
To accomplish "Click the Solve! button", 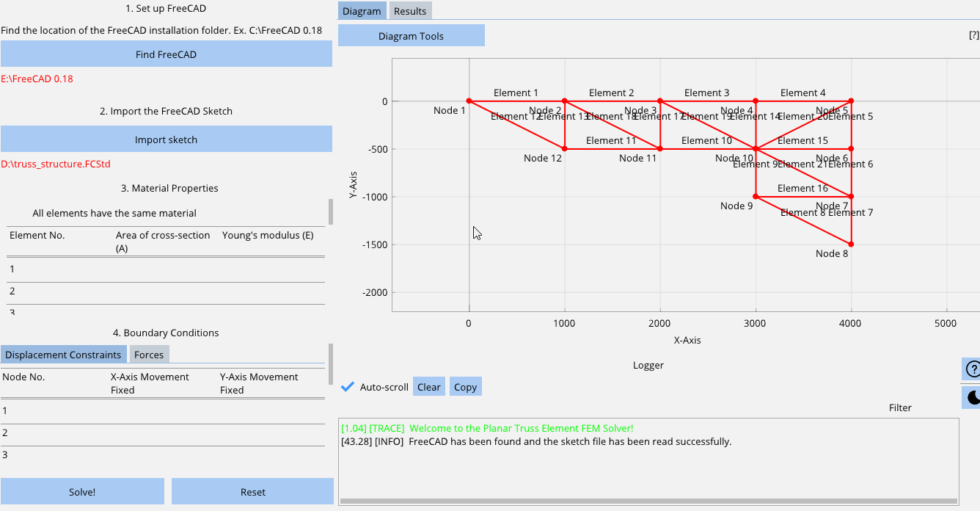I will [x=82, y=492].
